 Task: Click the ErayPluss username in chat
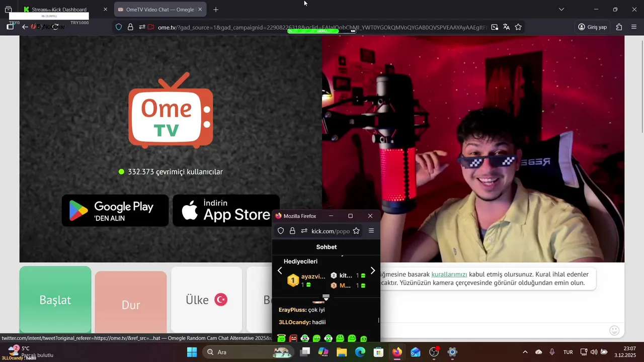[x=292, y=310]
